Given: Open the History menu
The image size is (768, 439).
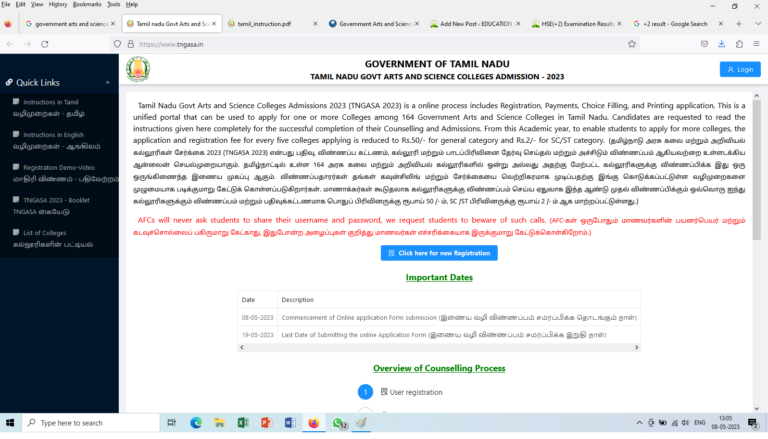Looking at the screenshot, I should click(x=57, y=5).
